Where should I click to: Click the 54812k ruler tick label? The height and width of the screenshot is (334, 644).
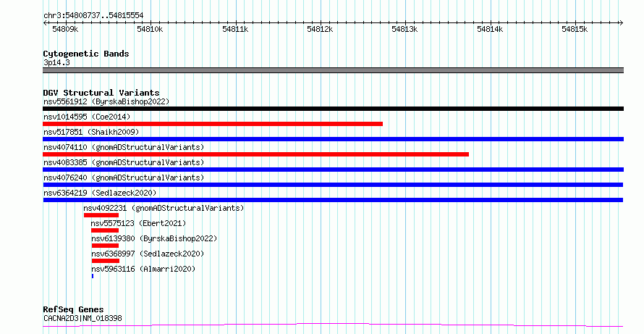click(x=320, y=29)
